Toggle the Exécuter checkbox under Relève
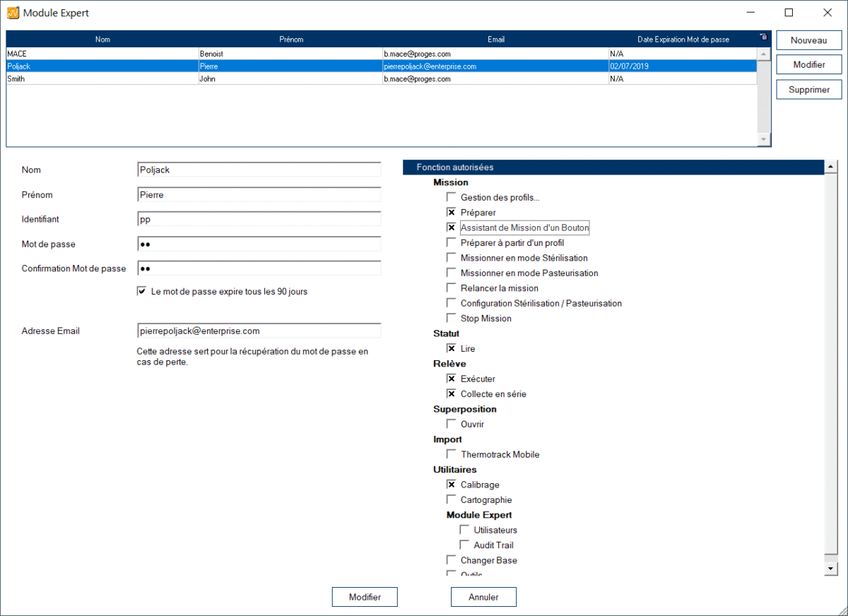This screenshot has height=616, width=848. (451, 379)
